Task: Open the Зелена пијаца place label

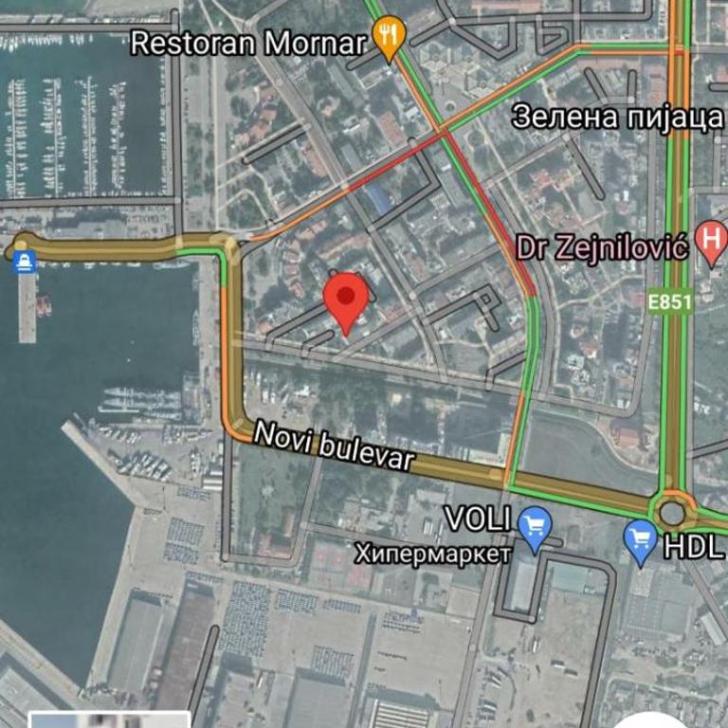Action: click(x=617, y=117)
